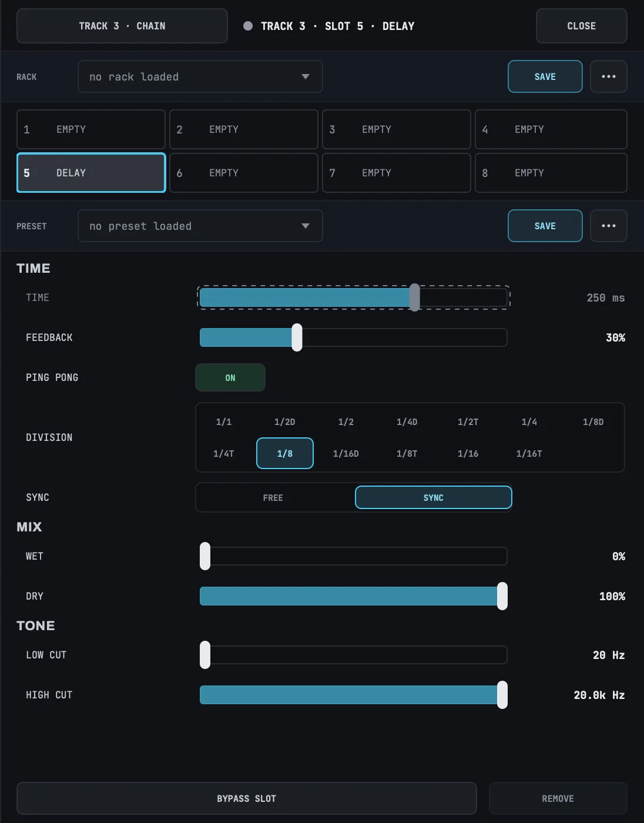Image resolution: width=644 pixels, height=823 pixels.
Task: Select slot 2 EMPTY
Action: [244, 129]
